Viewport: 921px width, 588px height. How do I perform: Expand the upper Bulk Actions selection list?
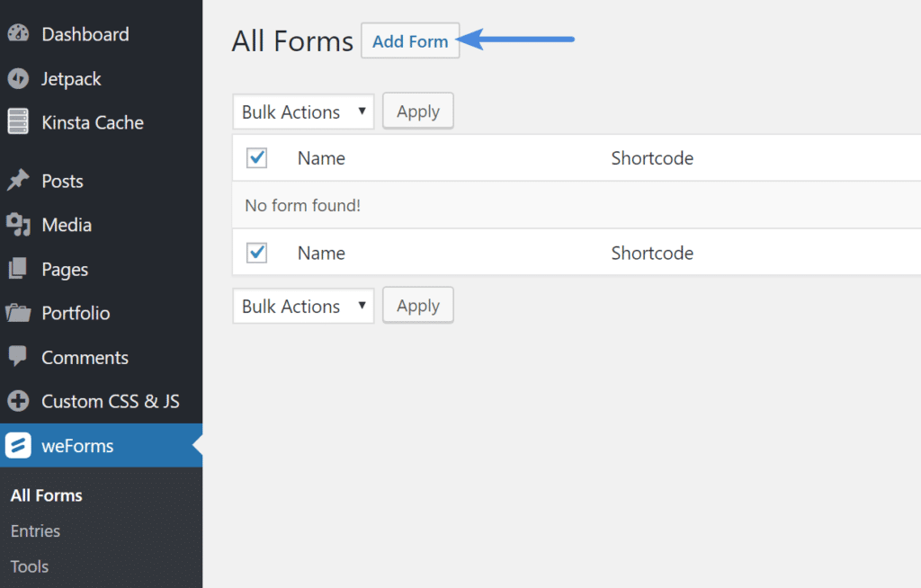click(303, 111)
